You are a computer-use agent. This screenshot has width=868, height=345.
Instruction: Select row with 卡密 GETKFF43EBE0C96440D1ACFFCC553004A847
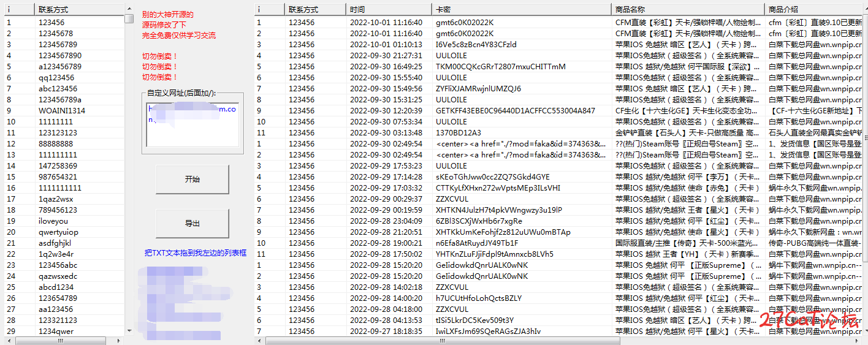coord(558,111)
